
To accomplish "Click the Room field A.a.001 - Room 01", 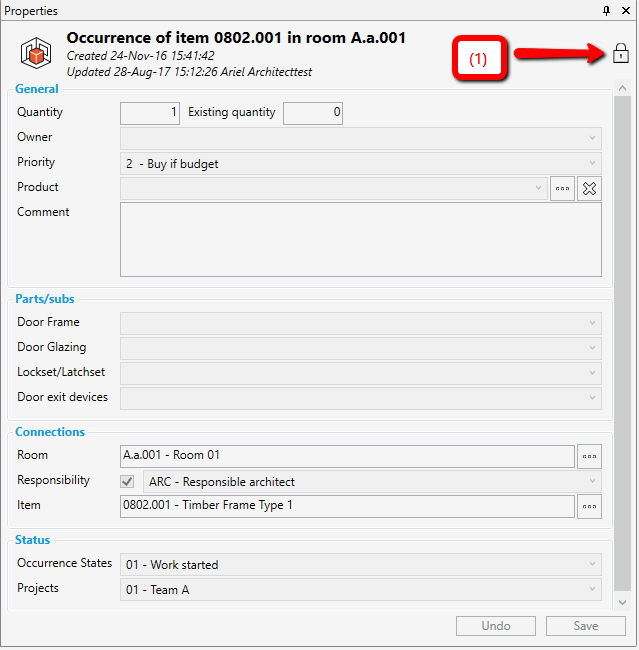I will 347,456.
